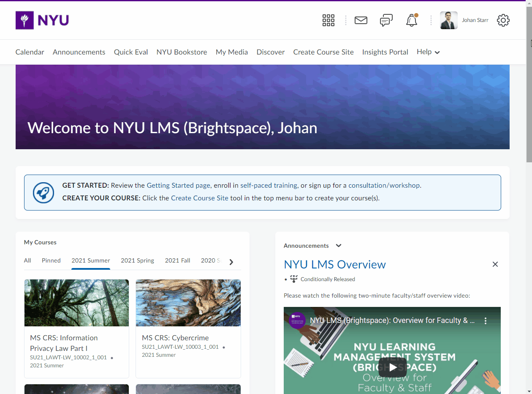Viewport: 532px width, 394px height.
Task: Open the NYU LMS Overview announcement title
Action: point(335,265)
